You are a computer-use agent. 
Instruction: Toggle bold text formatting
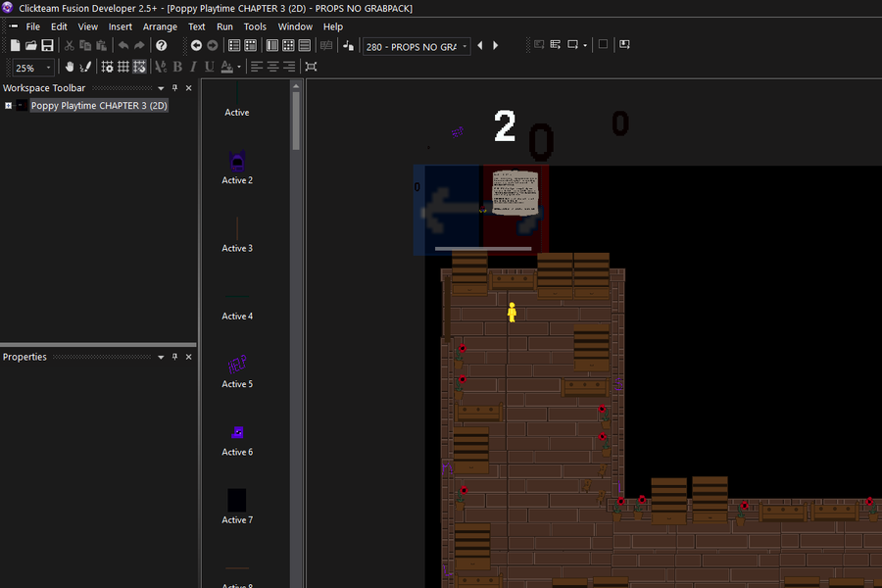click(x=177, y=67)
